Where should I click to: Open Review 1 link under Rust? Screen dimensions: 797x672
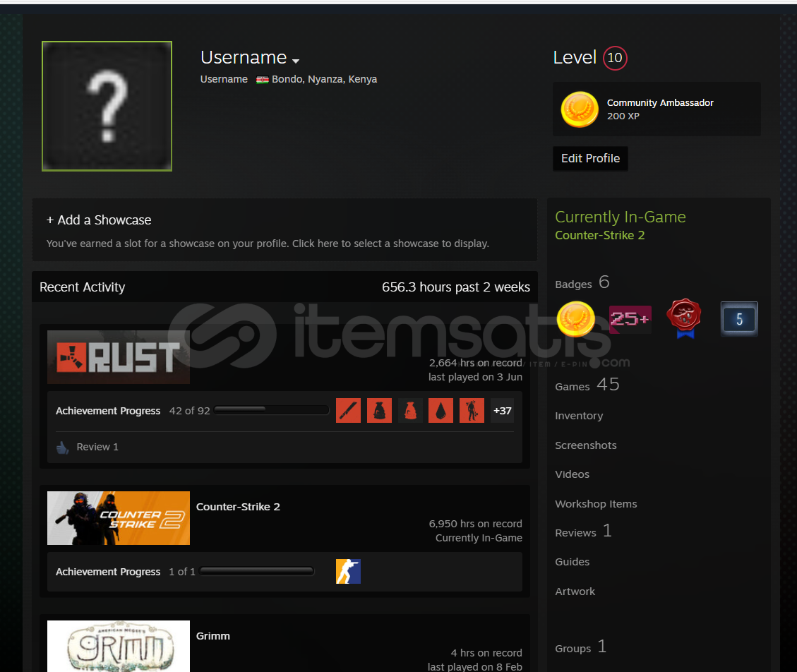(97, 447)
